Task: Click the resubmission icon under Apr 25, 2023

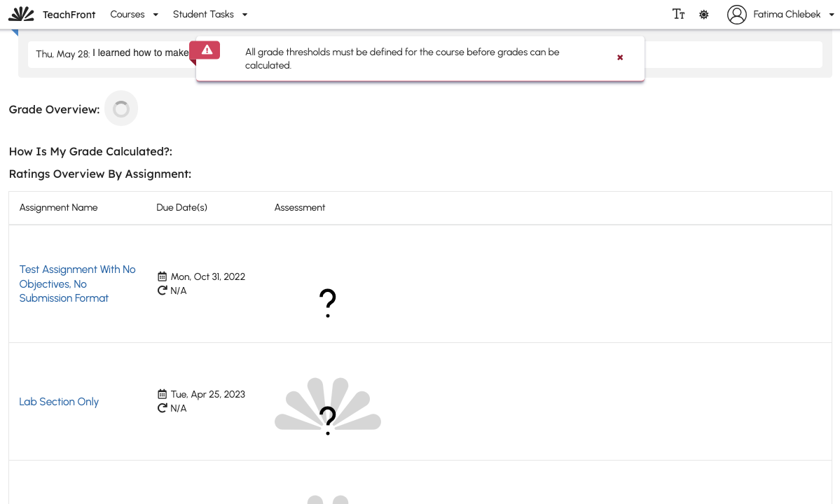Action: 162,407
